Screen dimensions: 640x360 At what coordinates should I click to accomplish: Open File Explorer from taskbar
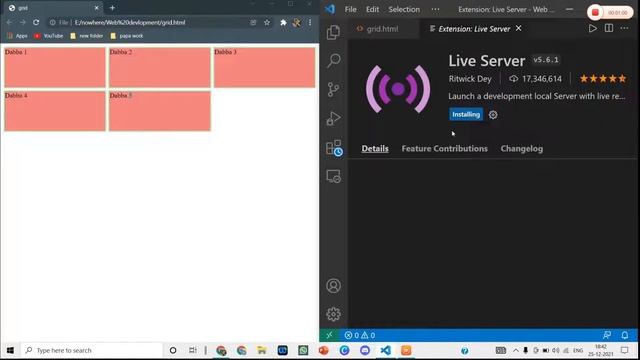pos(262,350)
